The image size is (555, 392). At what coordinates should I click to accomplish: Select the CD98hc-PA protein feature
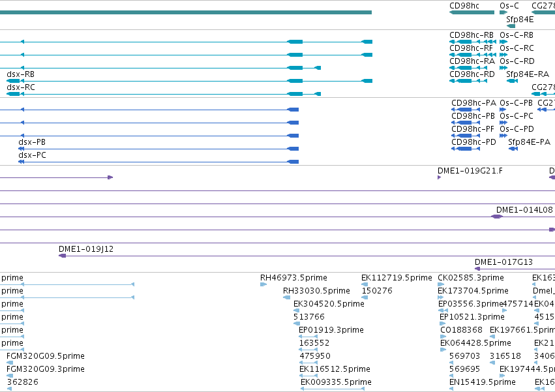[466, 110]
